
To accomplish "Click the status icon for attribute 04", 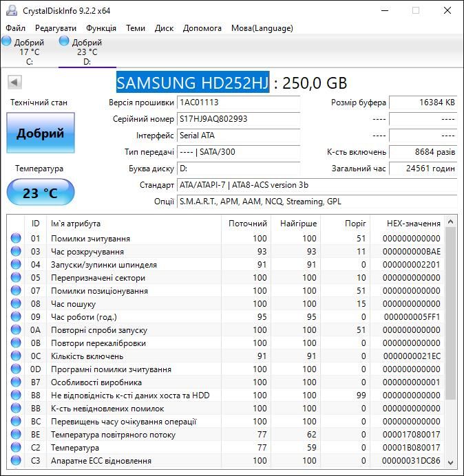I will [x=16, y=264].
